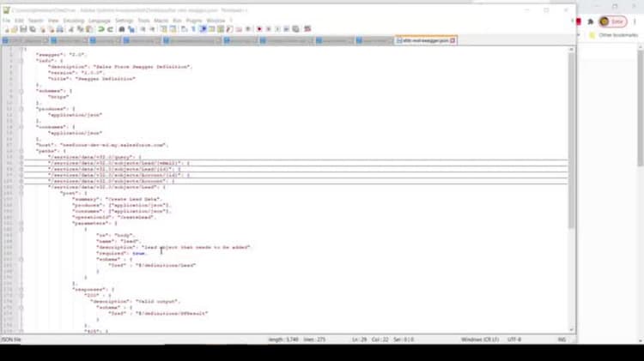Click the Print toolbar icon

(60, 29)
